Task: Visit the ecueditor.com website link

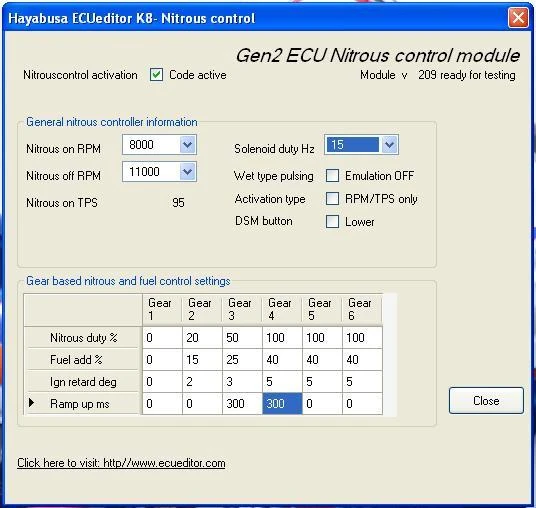Action: pos(121,463)
